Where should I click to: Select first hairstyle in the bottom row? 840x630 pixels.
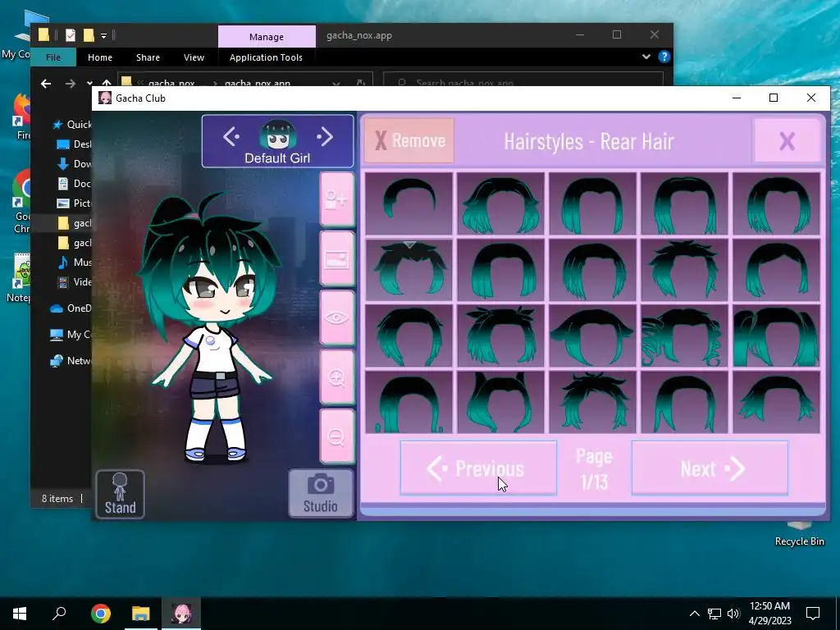tap(409, 402)
